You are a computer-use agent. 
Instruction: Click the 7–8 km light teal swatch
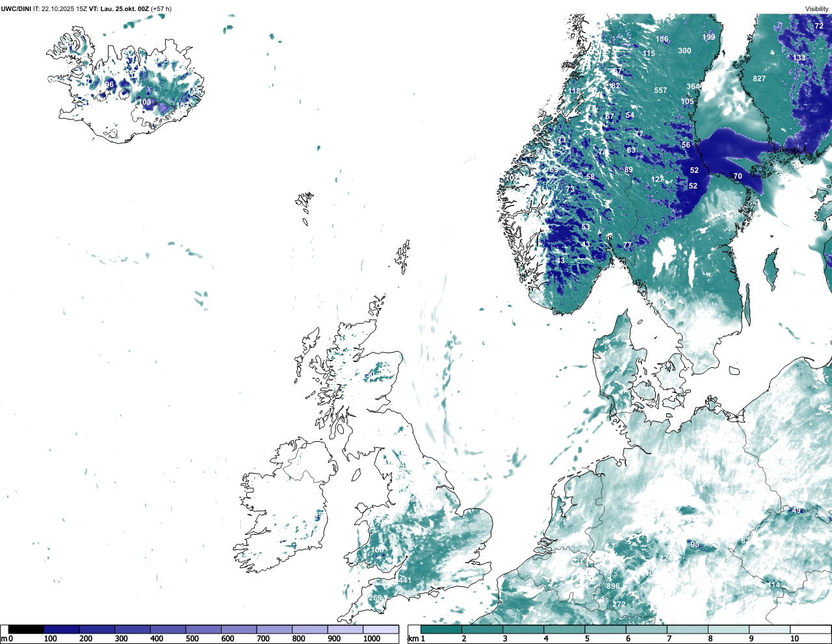click(688, 629)
